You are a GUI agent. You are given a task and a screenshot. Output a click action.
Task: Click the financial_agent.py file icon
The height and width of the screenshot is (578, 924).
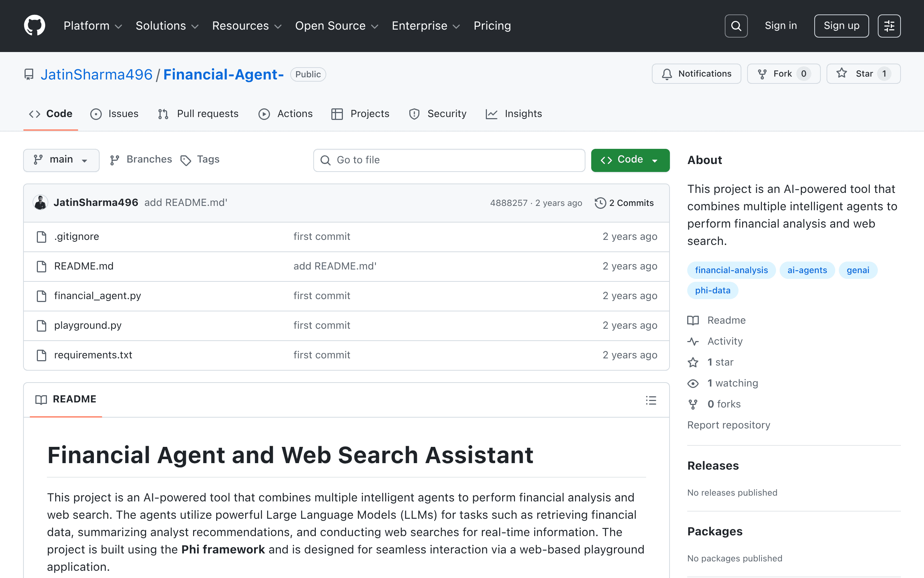(41, 296)
